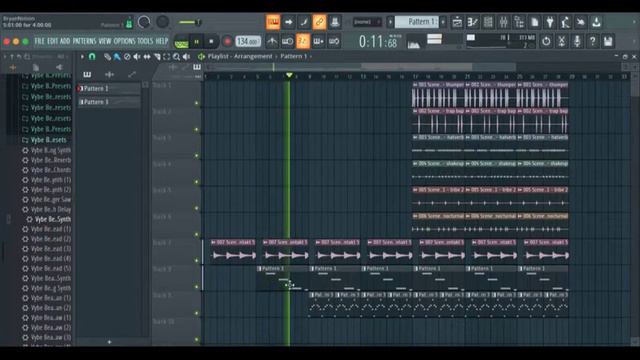
Task: Click the tempo field showing 134
Action: pyautogui.click(x=248, y=42)
